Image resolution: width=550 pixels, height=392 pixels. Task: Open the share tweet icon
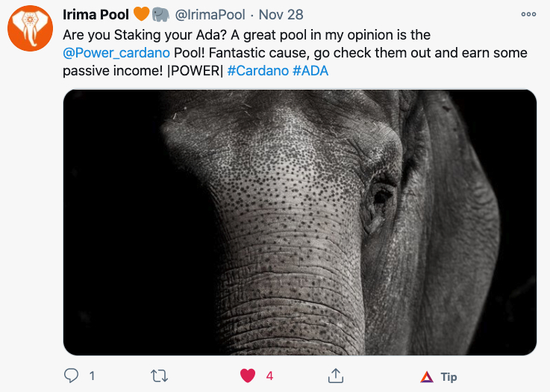point(336,376)
